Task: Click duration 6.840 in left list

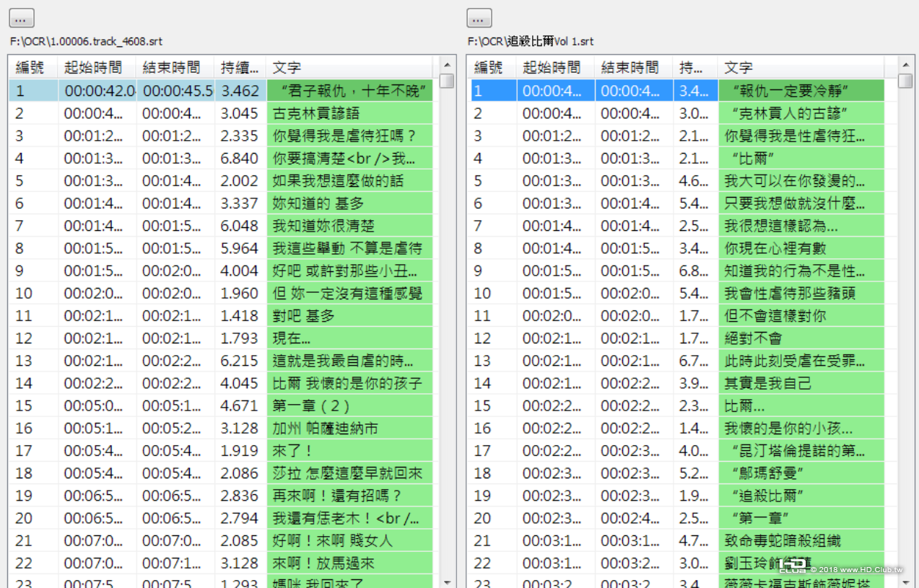Action: tap(240, 158)
